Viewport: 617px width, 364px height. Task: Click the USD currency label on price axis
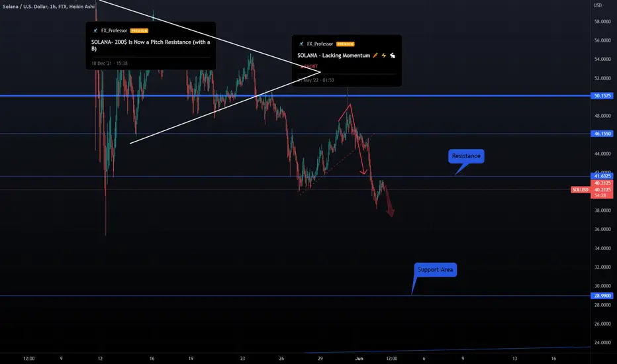pos(598,5)
